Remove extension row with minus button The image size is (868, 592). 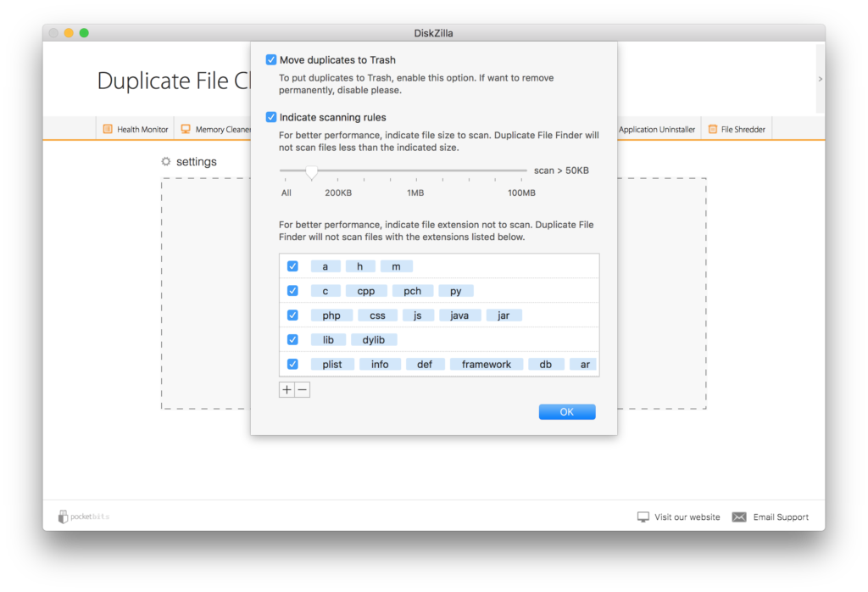pyautogui.click(x=303, y=390)
